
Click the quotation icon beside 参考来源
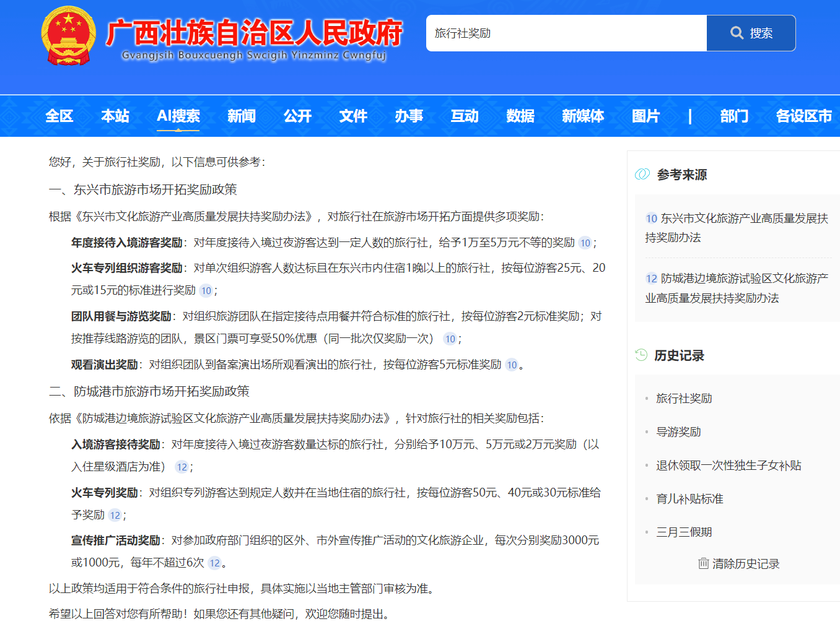coord(642,175)
